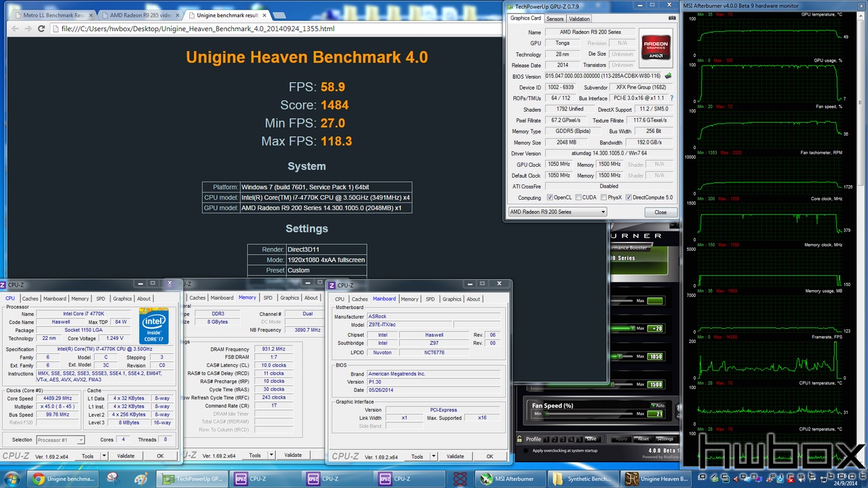Open Afterburner Settings button
The width and height of the screenshot is (868, 488).
[x=665, y=439]
